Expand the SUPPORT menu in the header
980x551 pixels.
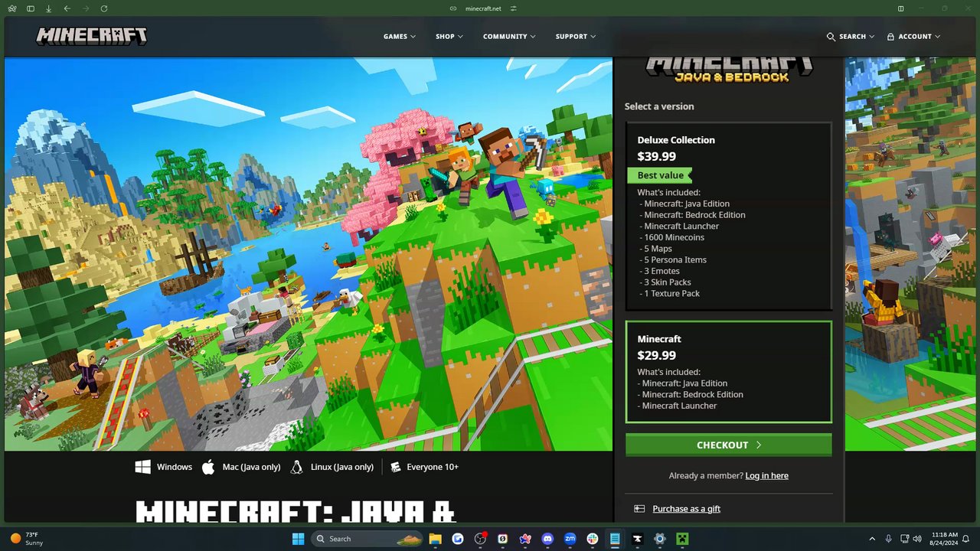pos(576,37)
